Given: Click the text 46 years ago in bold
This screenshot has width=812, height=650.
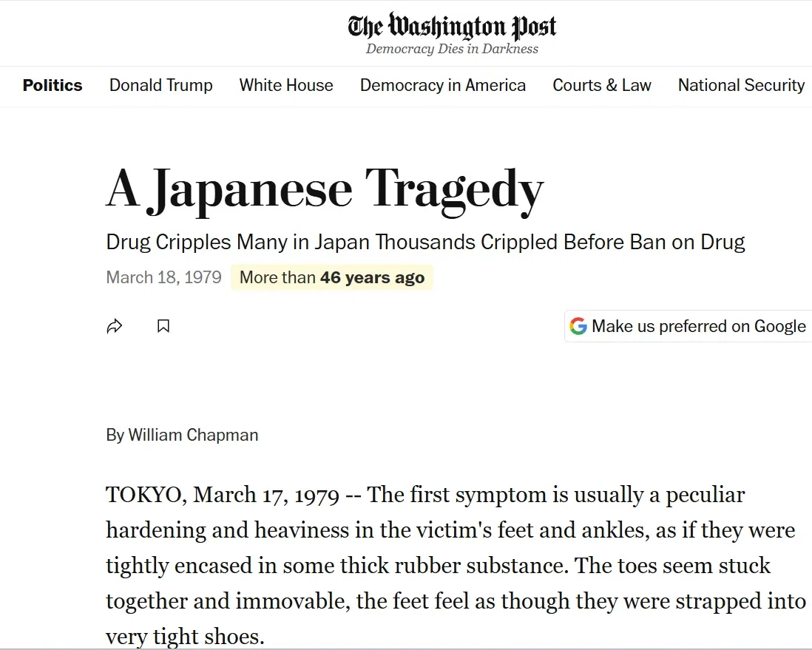Looking at the screenshot, I should tap(372, 277).
